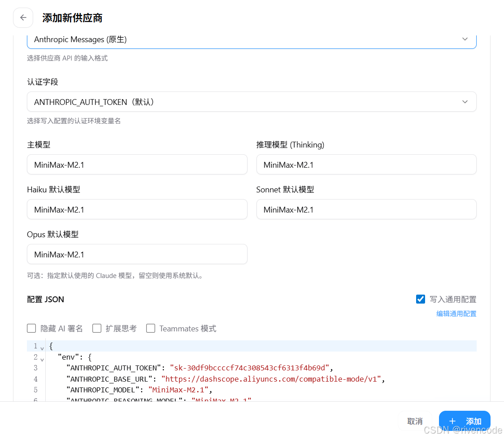
Task: Click the 认证字段 label
Action: click(43, 82)
